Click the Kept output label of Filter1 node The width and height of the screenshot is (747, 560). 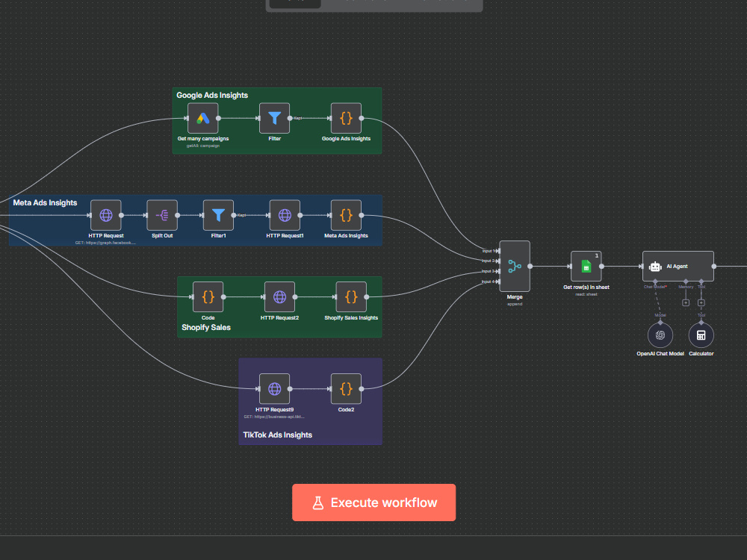coord(241,215)
